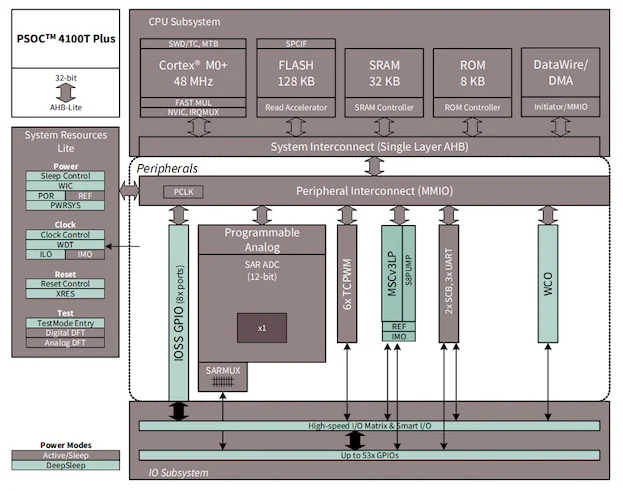Click the Reset section heading

click(x=65, y=274)
